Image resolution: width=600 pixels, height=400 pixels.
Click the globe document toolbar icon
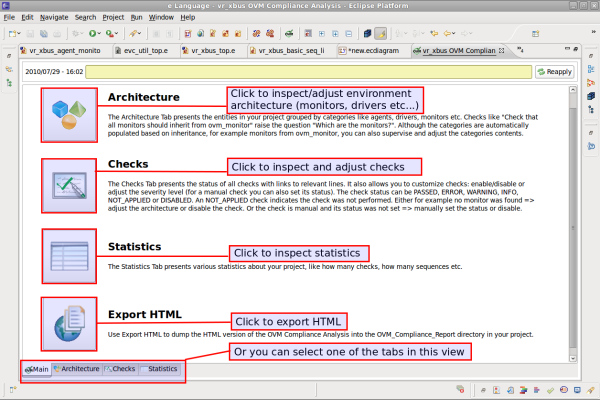pos(200,34)
